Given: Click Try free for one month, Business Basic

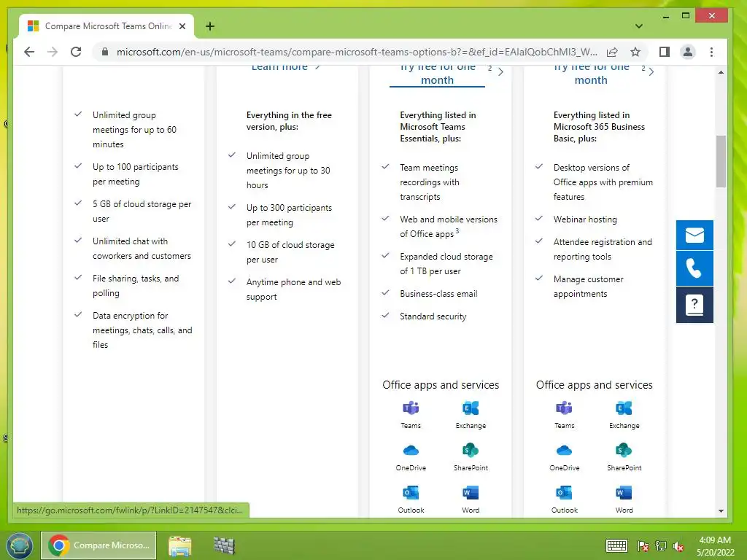Looking at the screenshot, I should pyautogui.click(x=438, y=75).
